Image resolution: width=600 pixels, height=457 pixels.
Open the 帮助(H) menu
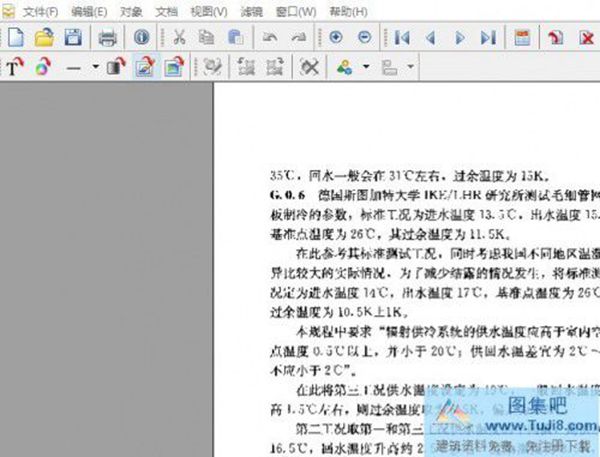click(x=348, y=12)
